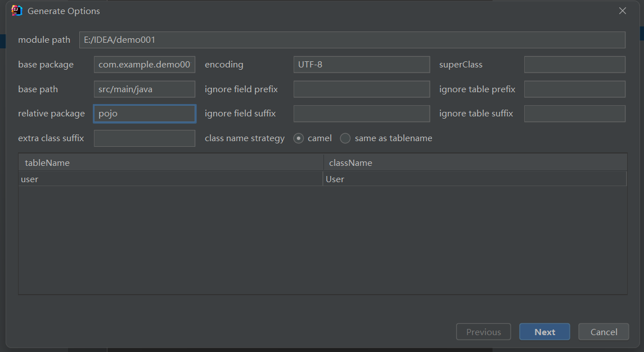The image size is (644, 352).
Task: Select the User className table cell
Action: click(x=474, y=179)
